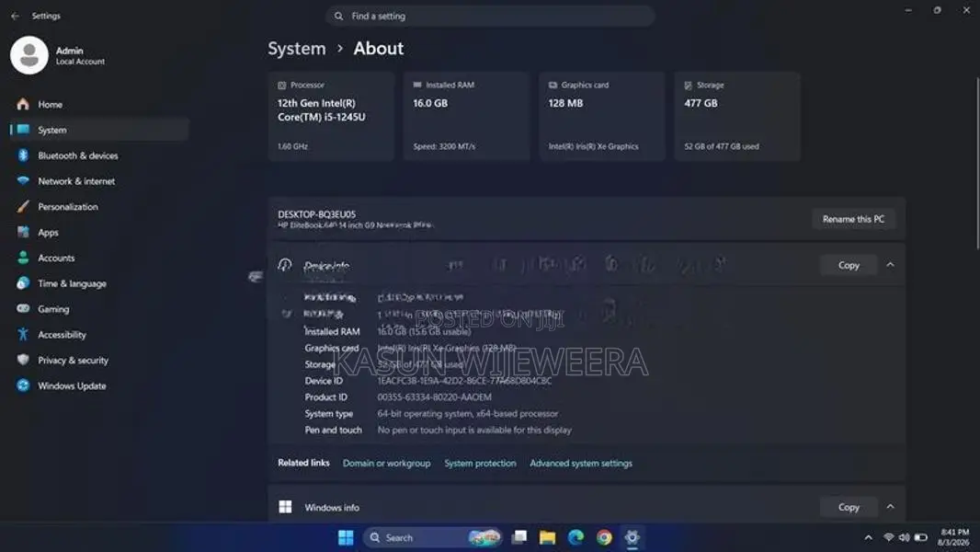Open Apps settings
This screenshot has height=552, width=980.
pyautogui.click(x=98, y=233)
